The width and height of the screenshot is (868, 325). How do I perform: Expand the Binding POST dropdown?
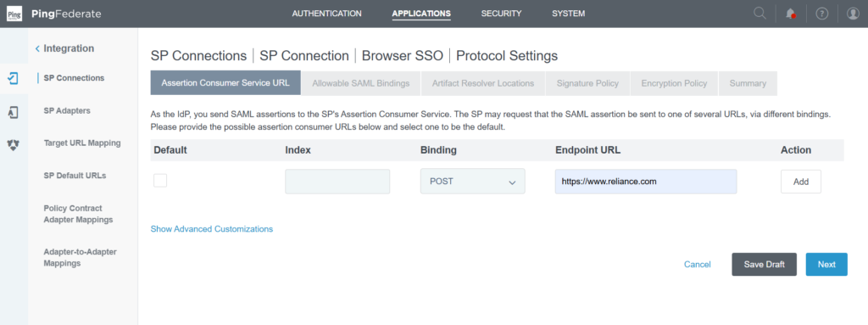(473, 182)
